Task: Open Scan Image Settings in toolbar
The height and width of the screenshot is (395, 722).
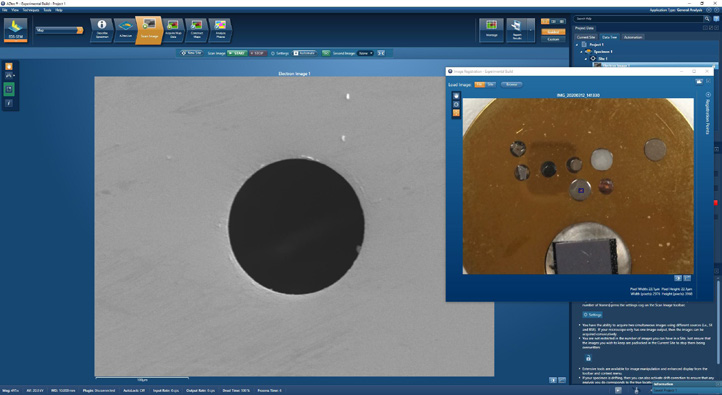Action: click(280, 53)
